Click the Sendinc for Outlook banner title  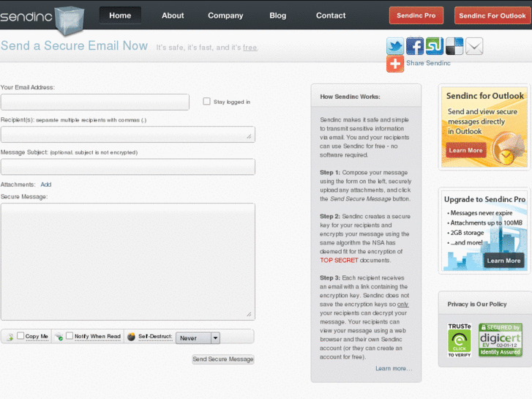[485, 96]
